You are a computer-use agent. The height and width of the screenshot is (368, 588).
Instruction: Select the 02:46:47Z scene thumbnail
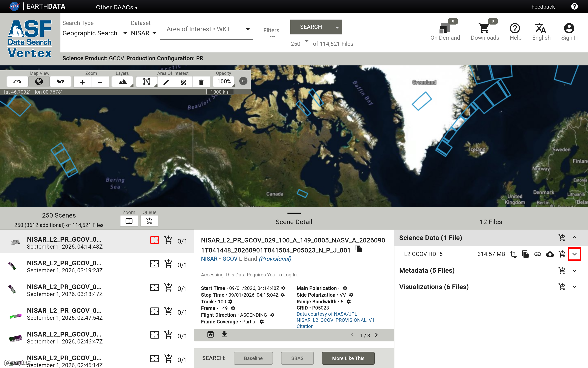(x=15, y=338)
